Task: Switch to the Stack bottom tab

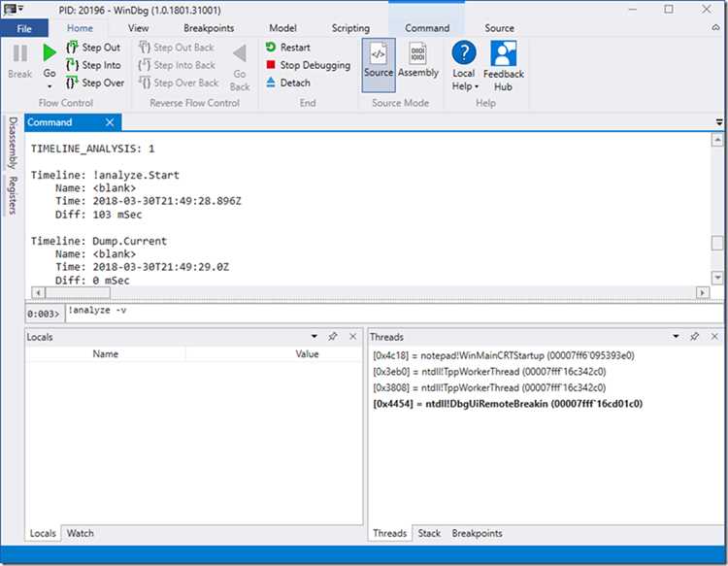Action: point(429,534)
